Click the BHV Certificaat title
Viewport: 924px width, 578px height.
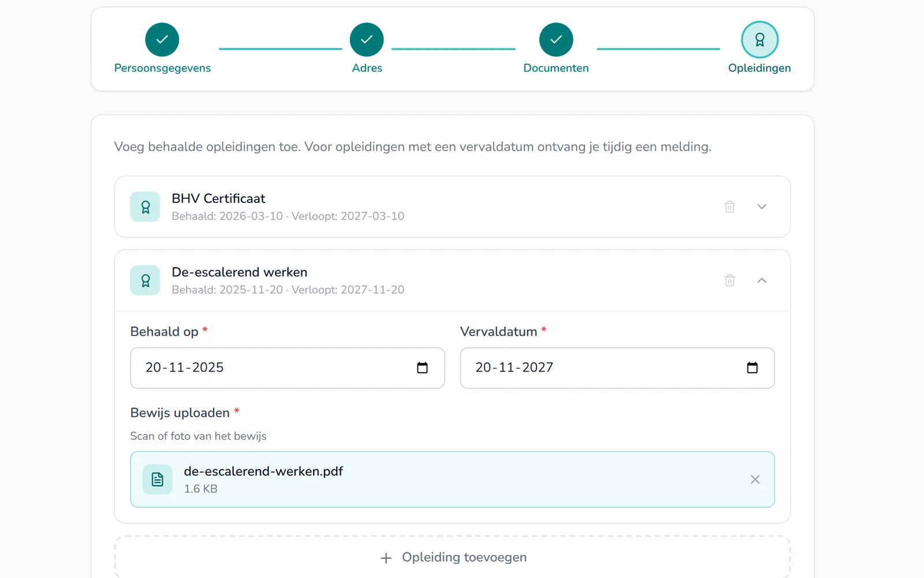coord(218,198)
